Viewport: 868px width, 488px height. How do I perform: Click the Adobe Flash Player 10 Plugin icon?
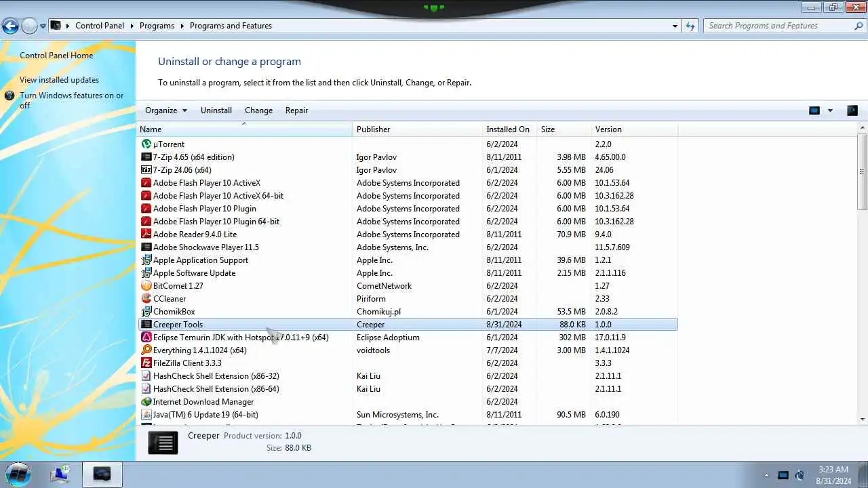146,208
